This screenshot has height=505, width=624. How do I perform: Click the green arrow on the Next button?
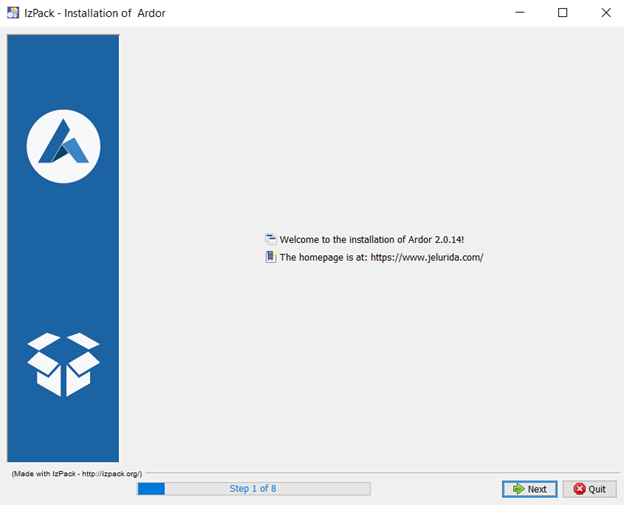[x=517, y=489]
